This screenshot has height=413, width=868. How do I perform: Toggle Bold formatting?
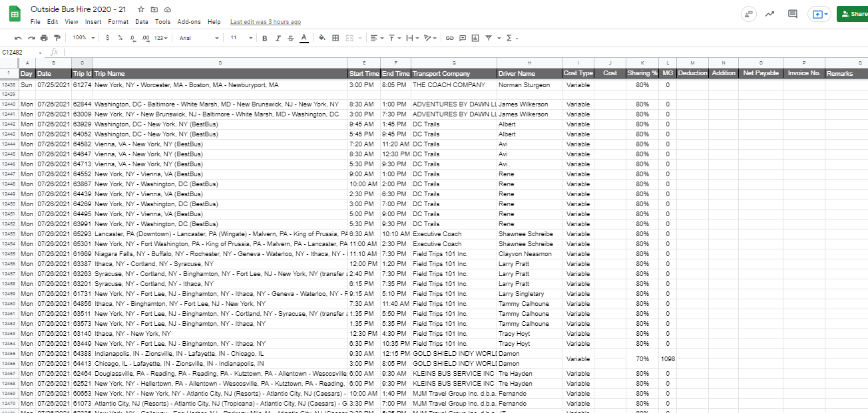coord(265,38)
